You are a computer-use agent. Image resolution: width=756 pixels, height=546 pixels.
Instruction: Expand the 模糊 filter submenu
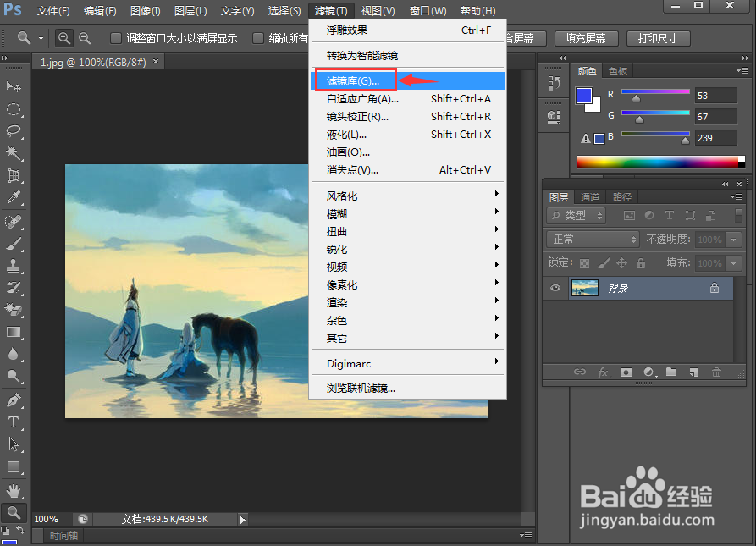[336, 213]
